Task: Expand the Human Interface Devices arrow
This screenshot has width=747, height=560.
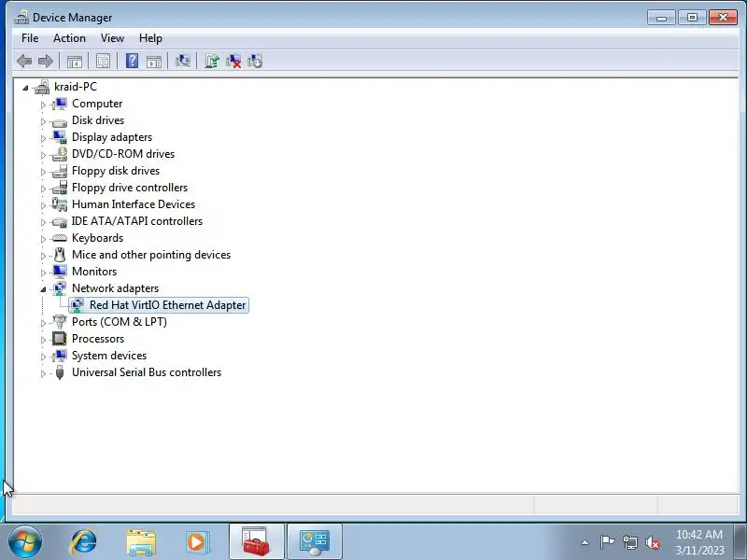Action: point(43,205)
